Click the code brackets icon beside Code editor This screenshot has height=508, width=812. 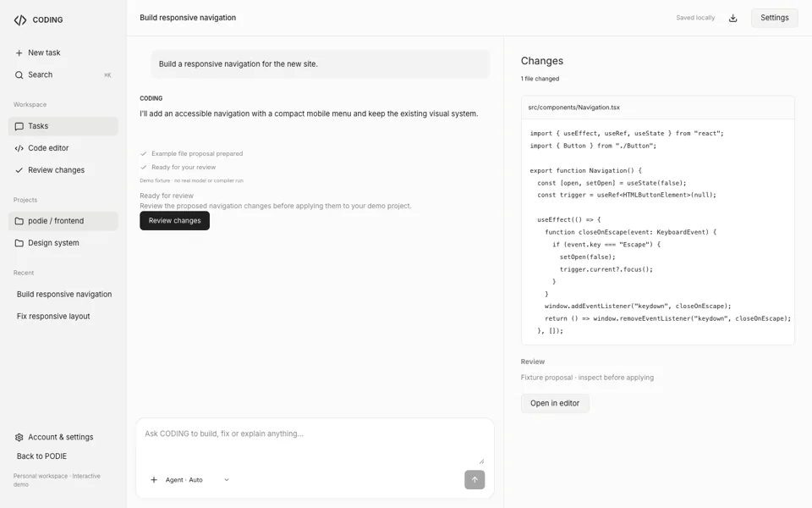pyautogui.click(x=19, y=148)
